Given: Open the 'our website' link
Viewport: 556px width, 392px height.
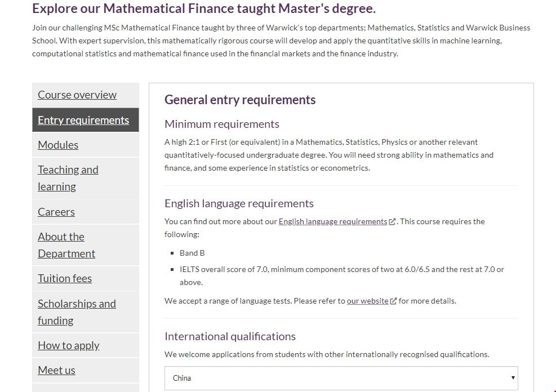Looking at the screenshot, I should tap(367, 301).
